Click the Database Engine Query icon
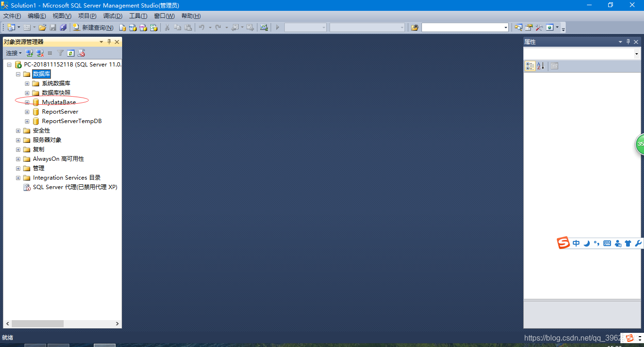 122,27
